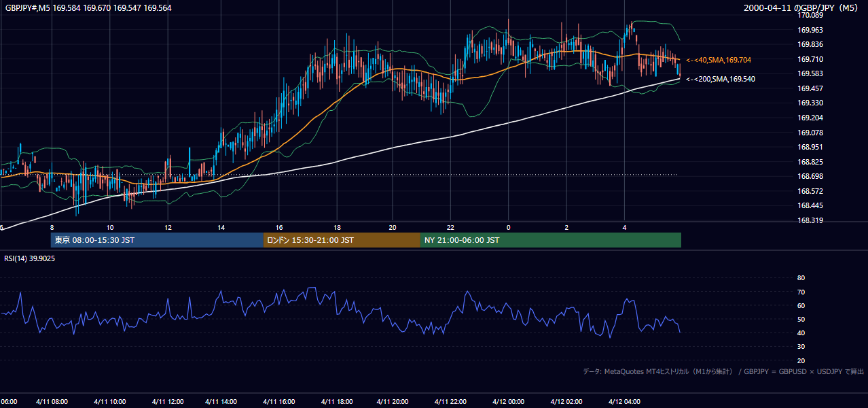Image resolution: width=868 pixels, height=408 pixels.
Task: Click hour label 16 under price chart
Action: click(x=279, y=227)
